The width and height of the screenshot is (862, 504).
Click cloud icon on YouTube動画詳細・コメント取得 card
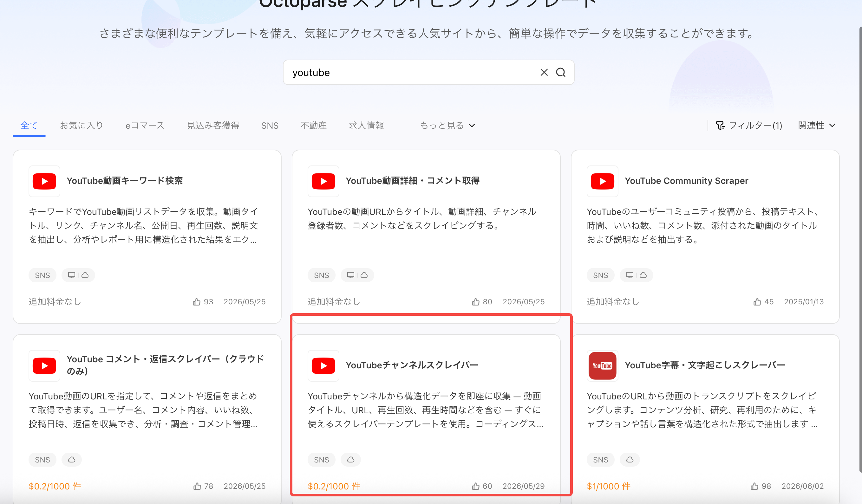coord(364,275)
